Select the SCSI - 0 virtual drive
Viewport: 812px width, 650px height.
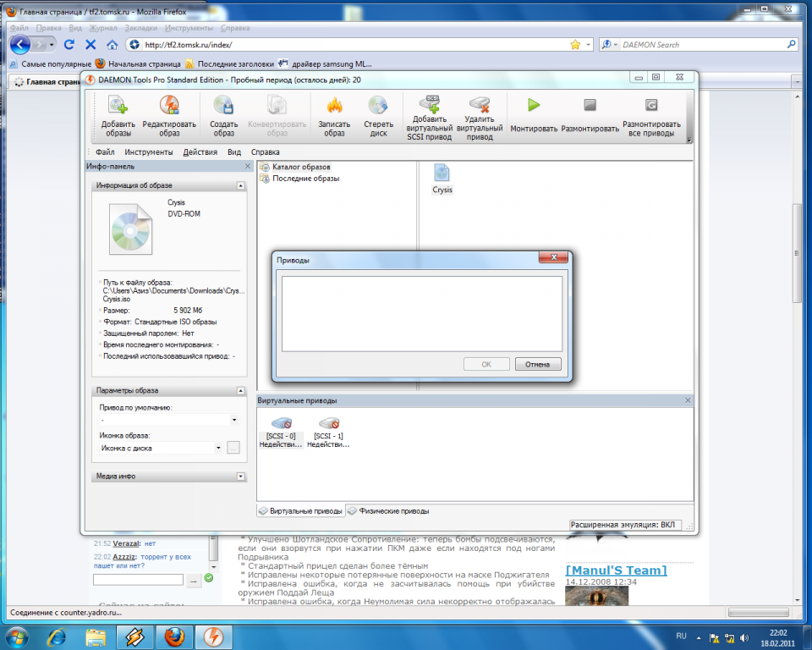coord(281,432)
